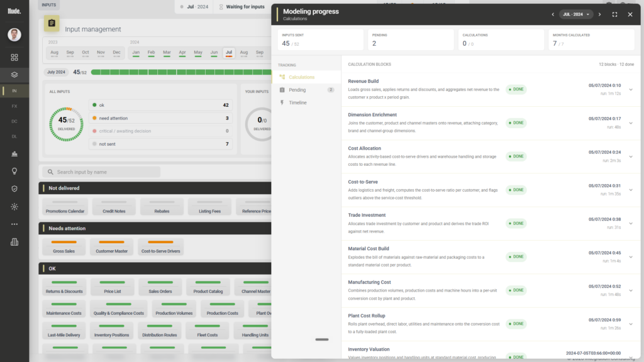This screenshot has height=362, width=644.
Task: Go to previous month in Modeling progress
Action: [x=553, y=14]
